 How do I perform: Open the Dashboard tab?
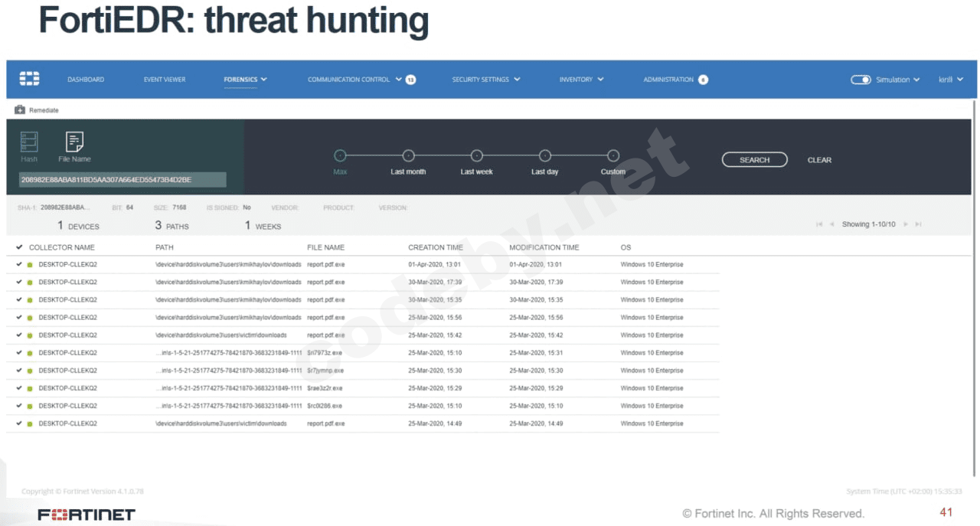click(x=86, y=80)
